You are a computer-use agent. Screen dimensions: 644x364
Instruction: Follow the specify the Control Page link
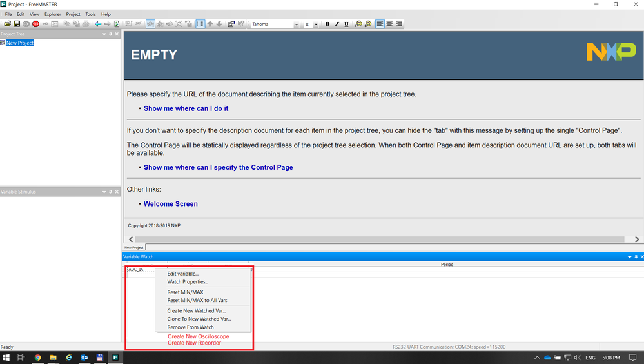(219, 167)
